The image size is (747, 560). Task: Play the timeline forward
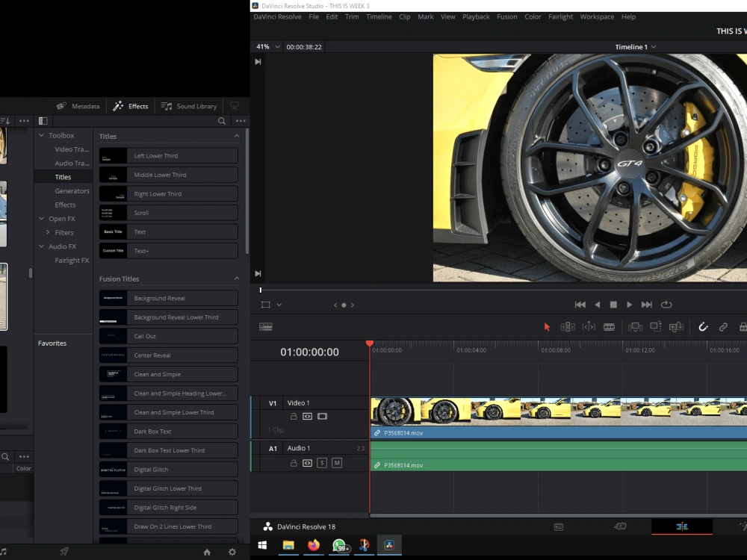pos(629,305)
